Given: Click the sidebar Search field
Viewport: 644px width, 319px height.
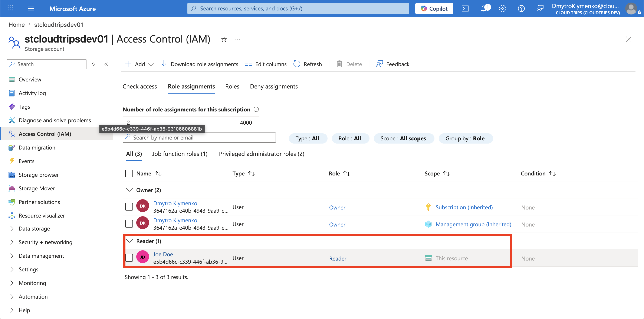Looking at the screenshot, I should (46, 64).
